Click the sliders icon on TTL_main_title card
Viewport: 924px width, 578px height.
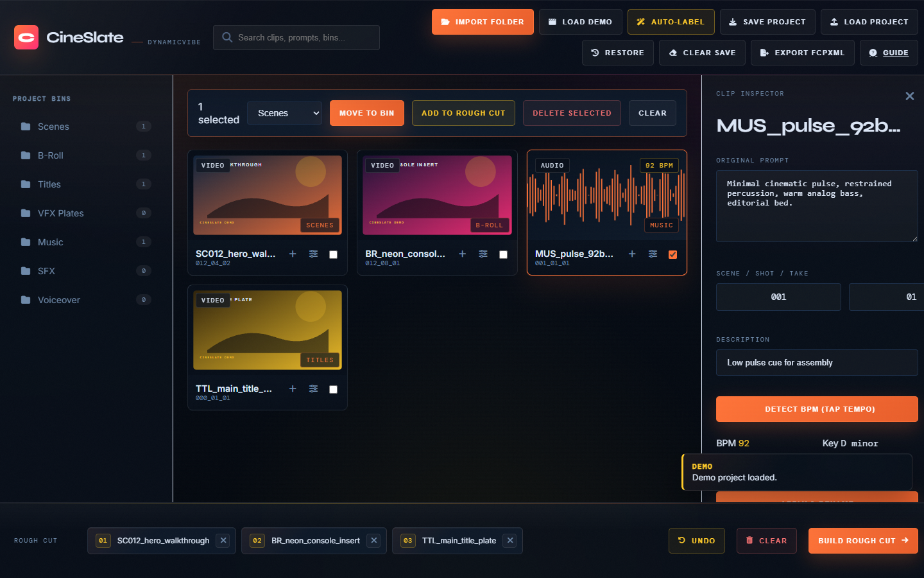coord(313,389)
